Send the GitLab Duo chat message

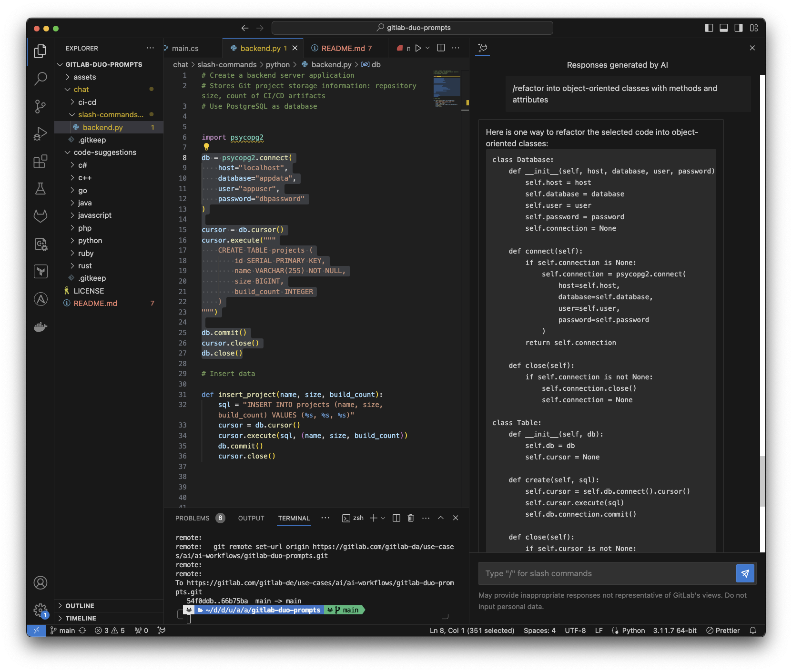pyautogui.click(x=745, y=573)
